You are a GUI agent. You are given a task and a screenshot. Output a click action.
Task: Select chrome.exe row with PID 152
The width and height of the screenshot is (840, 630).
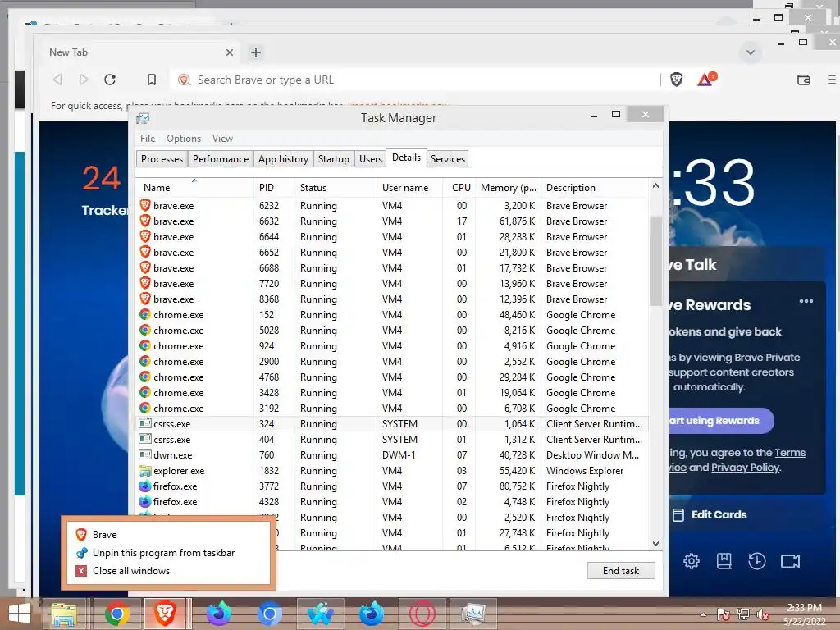392,315
